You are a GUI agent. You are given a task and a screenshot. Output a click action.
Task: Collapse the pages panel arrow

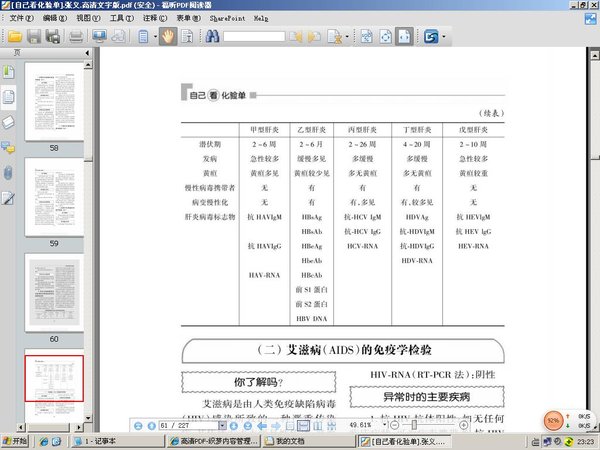click(x=88, y=53)
